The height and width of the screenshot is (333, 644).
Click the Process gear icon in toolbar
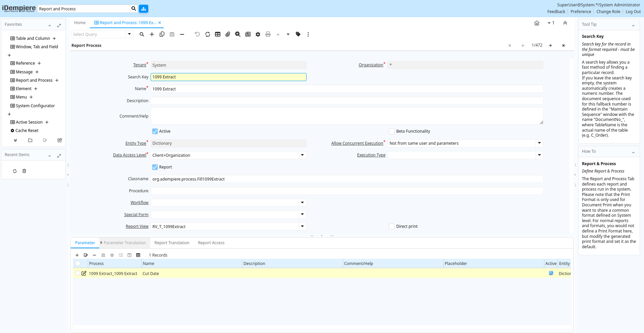pyautogui.click(x=258, y=34)
